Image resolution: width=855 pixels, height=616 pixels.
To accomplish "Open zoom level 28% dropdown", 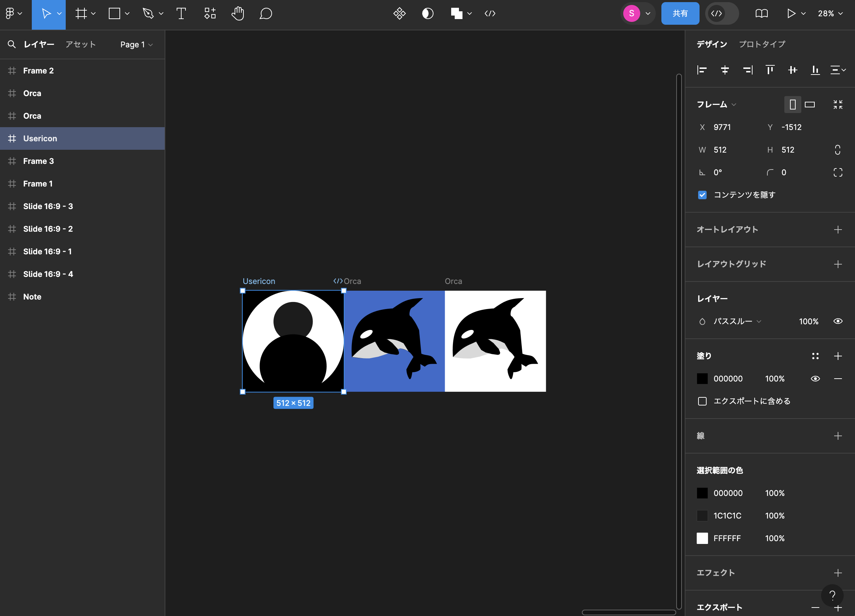I will [830, 13].
